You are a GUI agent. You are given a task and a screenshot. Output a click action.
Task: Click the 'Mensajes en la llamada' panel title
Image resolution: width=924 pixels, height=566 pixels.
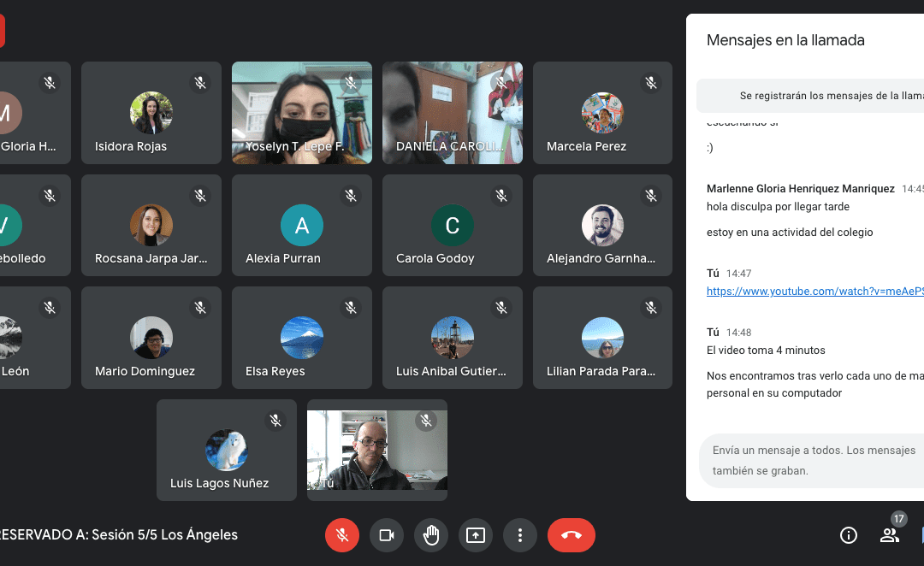pyautogui.click(x=785, y=40)
